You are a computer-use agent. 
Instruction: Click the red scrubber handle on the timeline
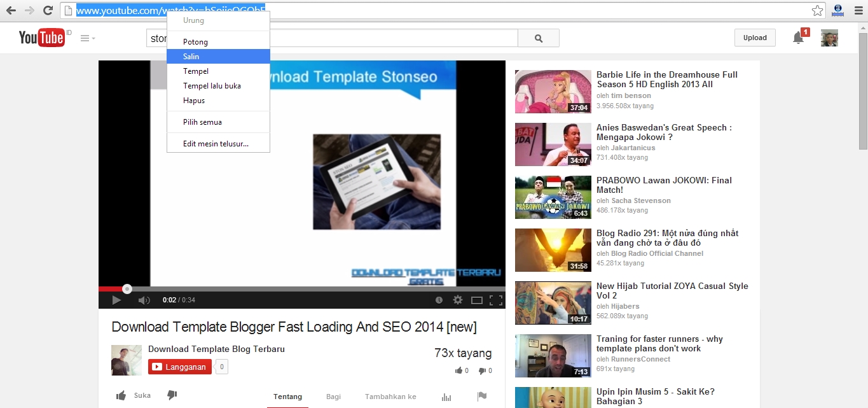[127, 289]
